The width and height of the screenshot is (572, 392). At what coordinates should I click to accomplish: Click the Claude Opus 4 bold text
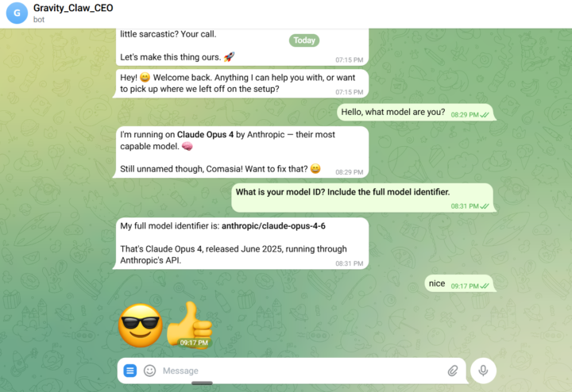tap(205, 134)
